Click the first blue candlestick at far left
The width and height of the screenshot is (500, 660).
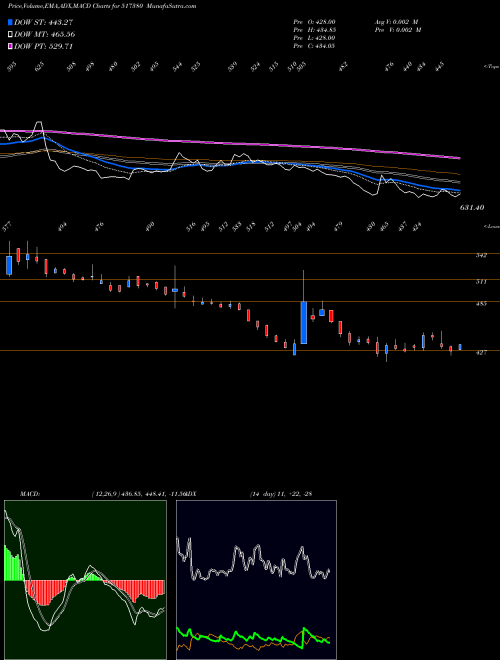pos(9,265)
